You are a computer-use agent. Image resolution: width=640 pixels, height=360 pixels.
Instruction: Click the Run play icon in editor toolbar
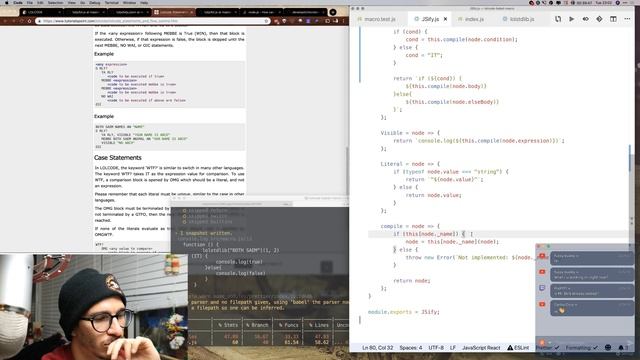tap(571, 19)
